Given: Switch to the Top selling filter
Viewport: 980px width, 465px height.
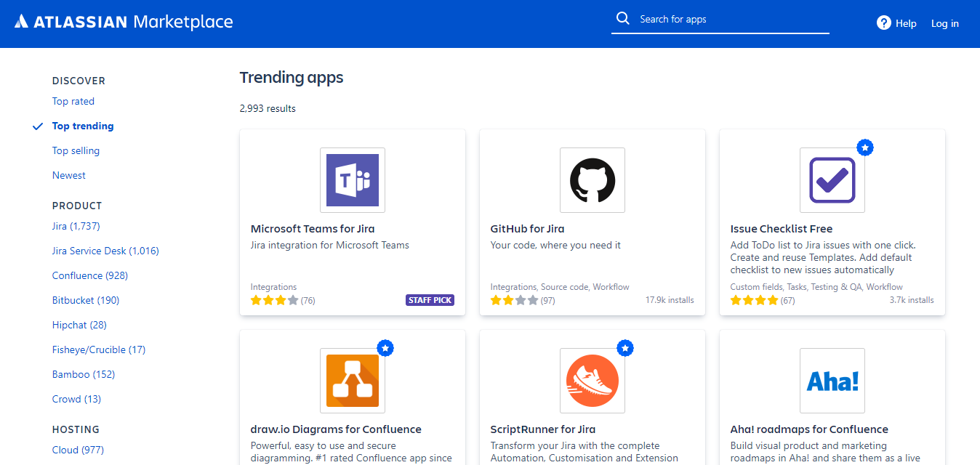Looking at the screenshot, I should [76, 150].
